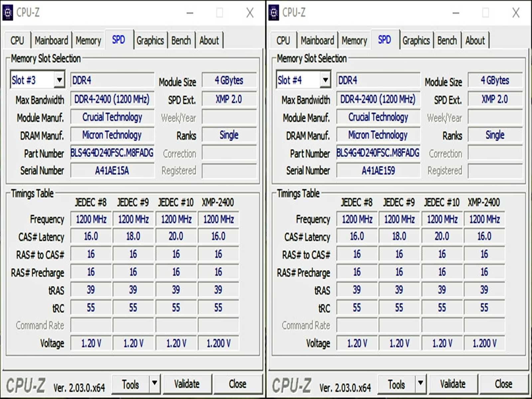Click the CPU-Z app icon in right window title bar

pos(274,13)
